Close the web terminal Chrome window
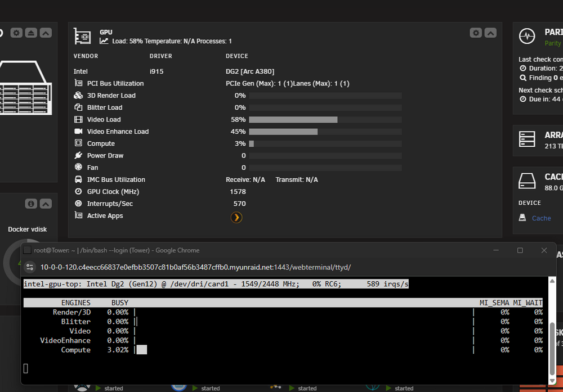Viewport: 563px width, 392px height. point(544,250)
